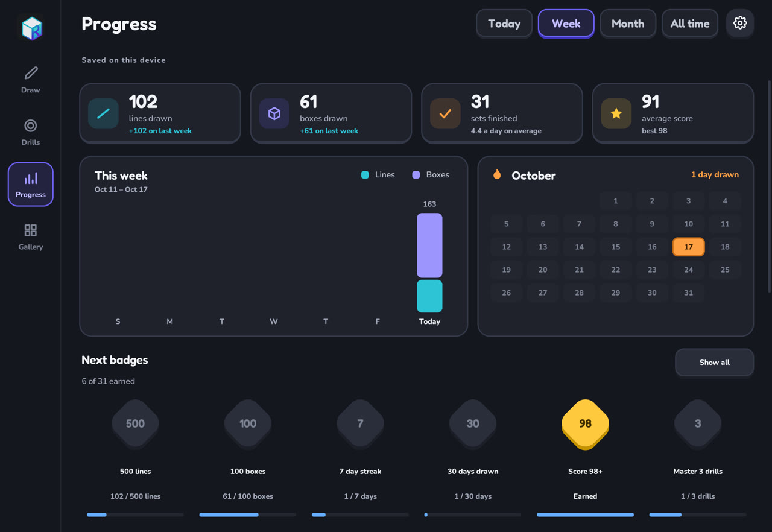Click the purple boxes segment of Today's bar

click(429, 245)
